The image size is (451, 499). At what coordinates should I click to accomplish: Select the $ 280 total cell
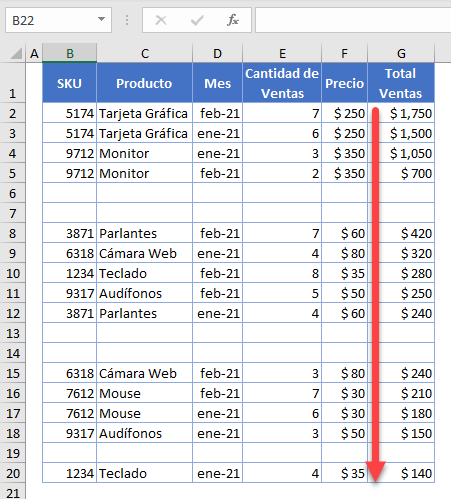(401, 273)
